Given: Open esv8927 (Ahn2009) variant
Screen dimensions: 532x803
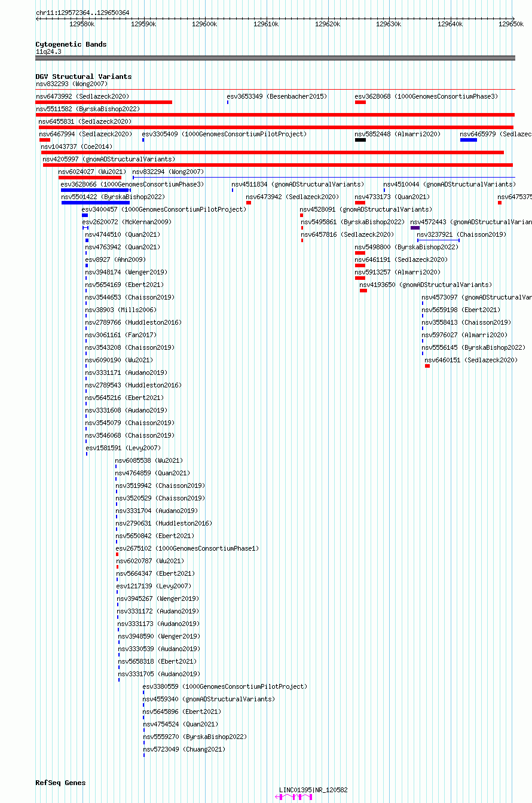Looking at the screenshot, I should click(x=115, y=259).
